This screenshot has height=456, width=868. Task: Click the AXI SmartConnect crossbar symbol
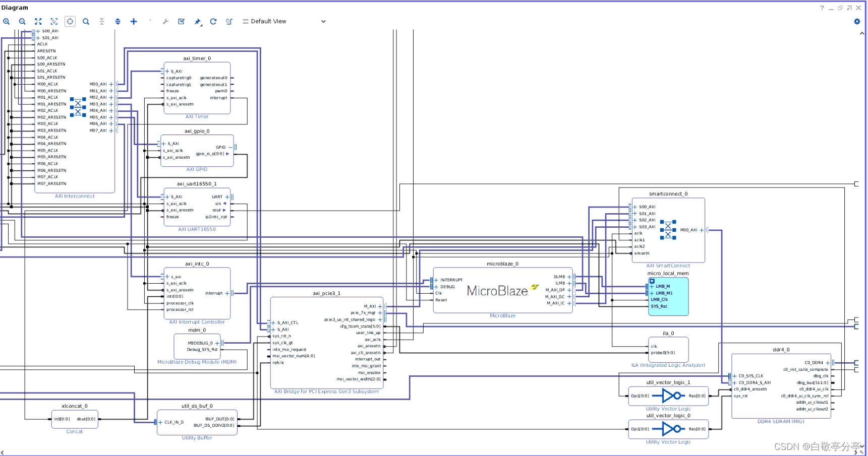(668, 230)
